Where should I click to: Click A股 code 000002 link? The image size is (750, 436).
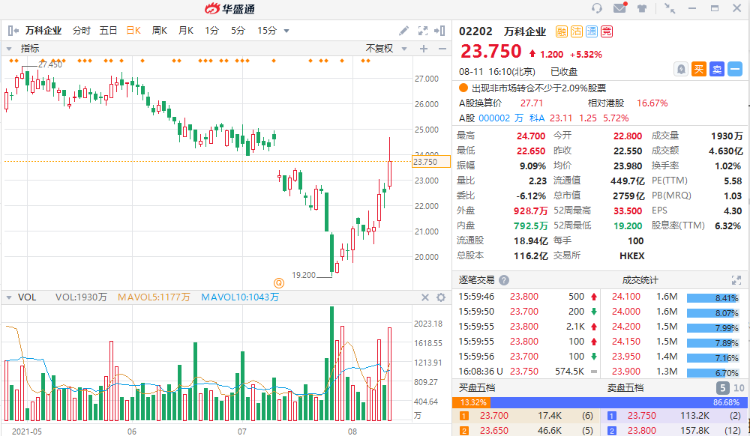pos(494,118)
